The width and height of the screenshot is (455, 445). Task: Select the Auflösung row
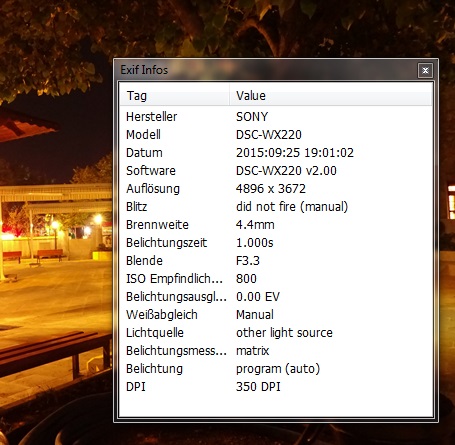276,189
